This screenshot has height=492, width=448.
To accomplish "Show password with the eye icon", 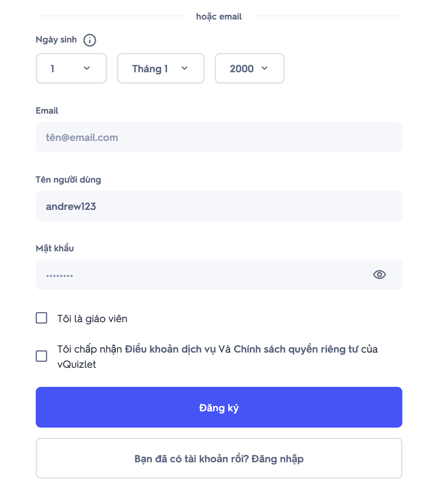I will [x=379, y=275].
